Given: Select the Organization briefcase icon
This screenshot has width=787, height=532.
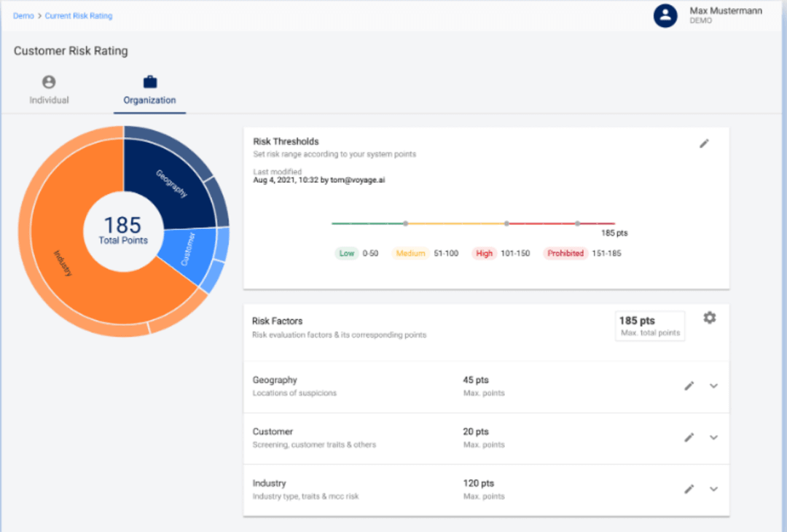Looking at the screenshot, I should [x=149, y=82].
